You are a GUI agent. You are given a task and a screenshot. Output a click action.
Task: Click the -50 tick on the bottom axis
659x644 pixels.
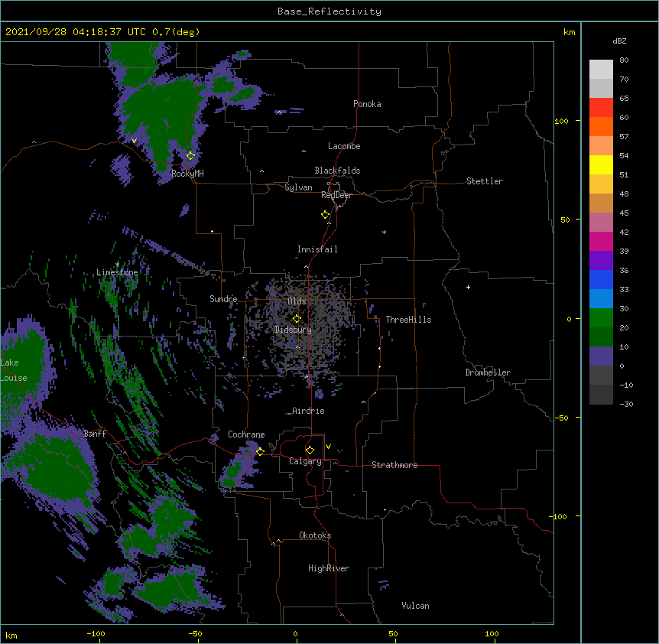click(x=195, y=633)
